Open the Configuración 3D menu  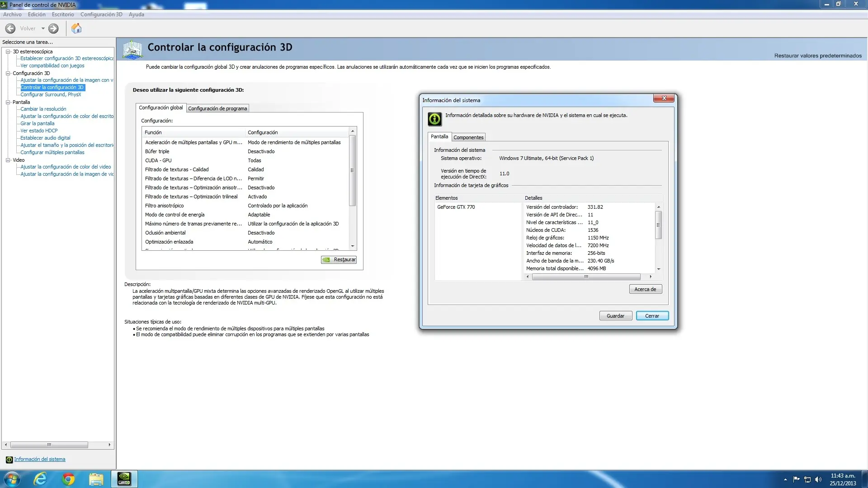pyautogui.click(x=101, y=14)
